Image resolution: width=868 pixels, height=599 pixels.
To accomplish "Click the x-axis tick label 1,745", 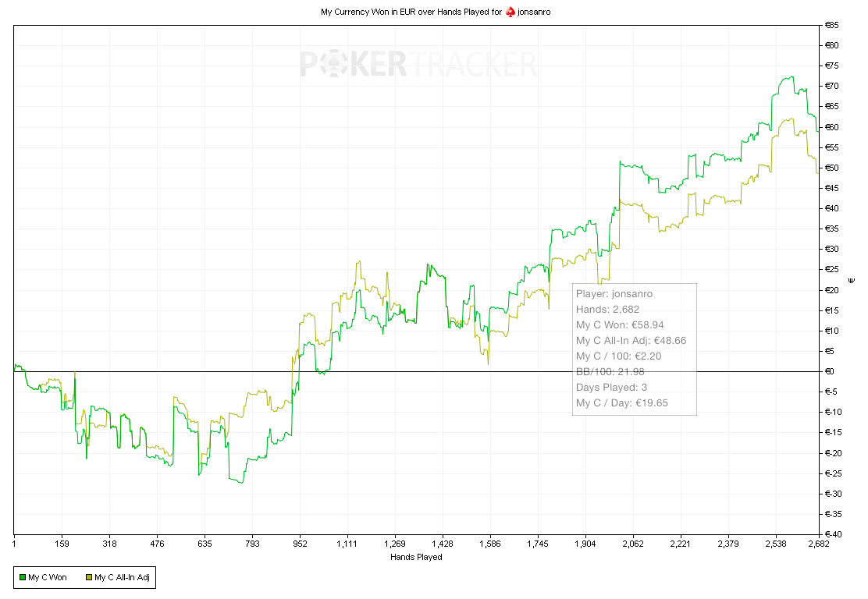I will [538, 544].
